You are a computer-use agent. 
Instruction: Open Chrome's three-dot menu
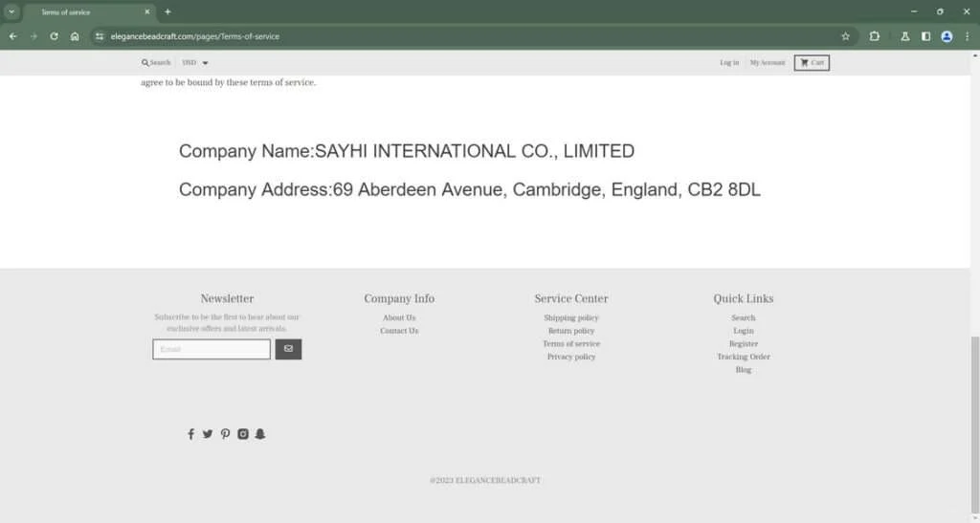tap(967, 36)
